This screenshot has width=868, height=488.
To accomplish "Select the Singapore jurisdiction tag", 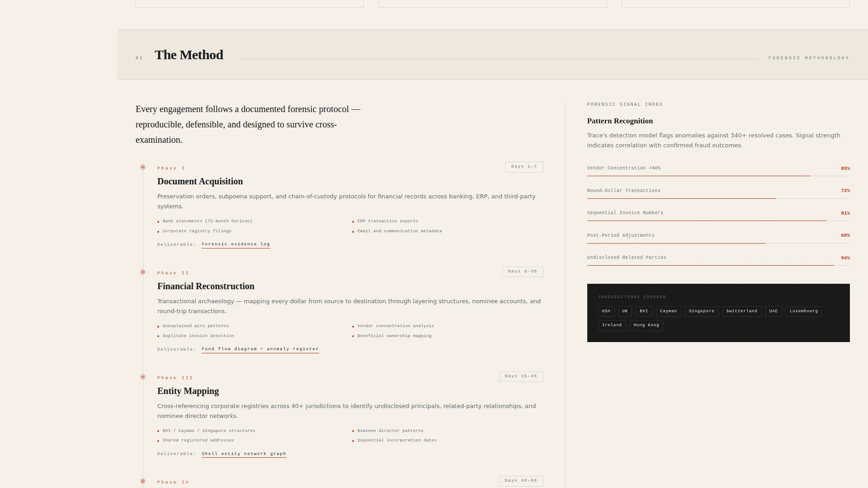I will click(702, 311).
